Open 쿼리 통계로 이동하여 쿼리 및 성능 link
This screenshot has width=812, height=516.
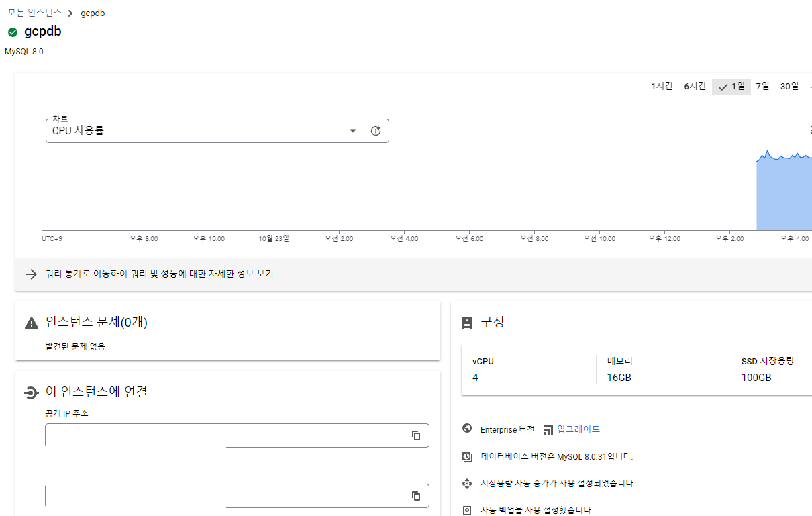pos(159,274)
